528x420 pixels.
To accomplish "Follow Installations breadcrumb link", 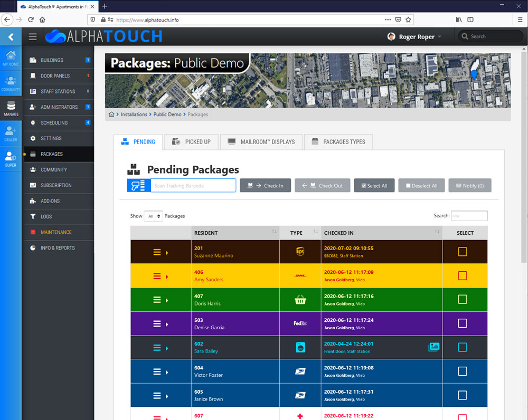I will point(134,114).
